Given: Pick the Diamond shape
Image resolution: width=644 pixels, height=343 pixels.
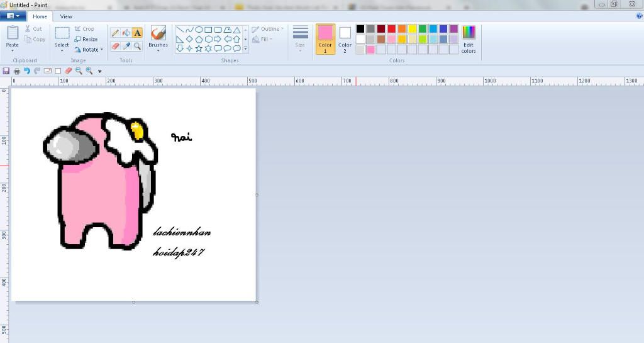Looking at the screenshot, I should [x=189, y=40].
